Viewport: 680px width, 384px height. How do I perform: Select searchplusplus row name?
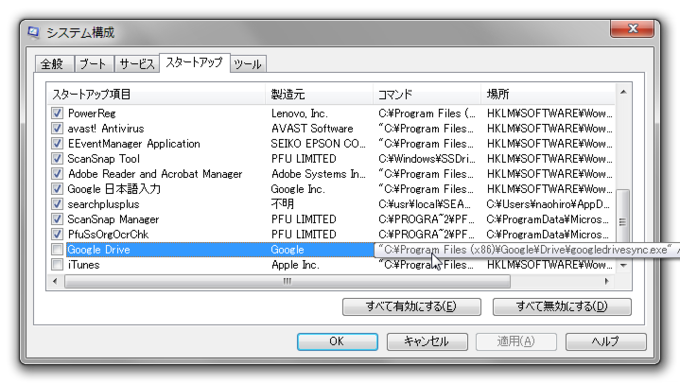click(103, 204)
